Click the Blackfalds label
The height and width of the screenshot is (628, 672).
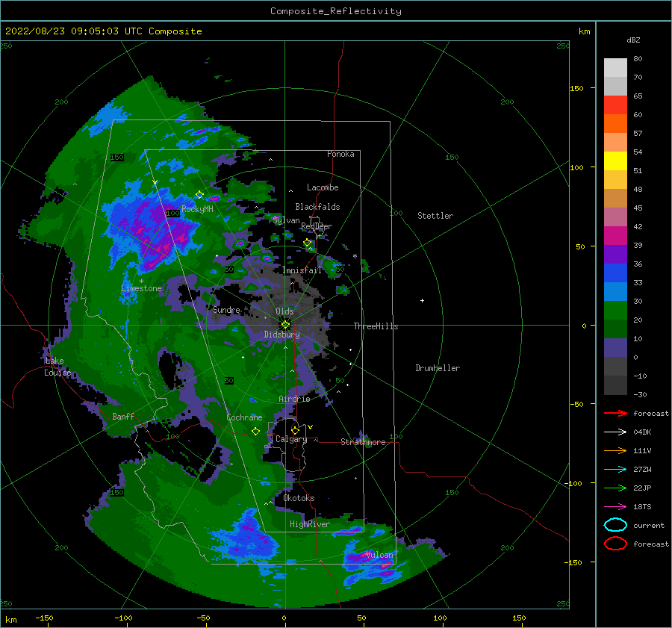pos(317,207)
